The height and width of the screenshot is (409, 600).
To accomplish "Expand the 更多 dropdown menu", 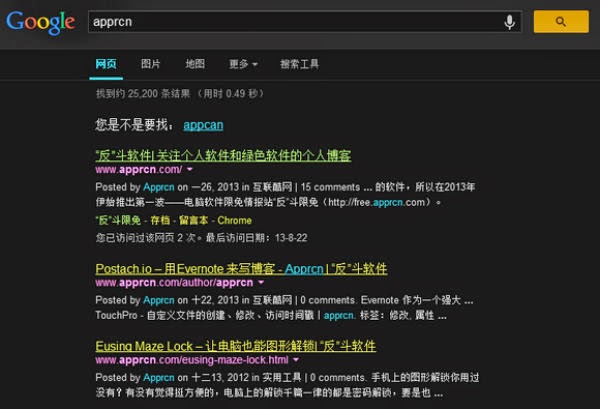I will point(243,64).
